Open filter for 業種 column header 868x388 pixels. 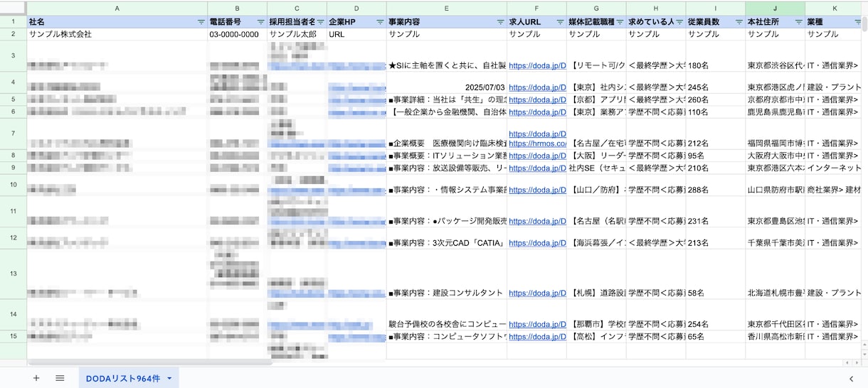pos(857,22)
